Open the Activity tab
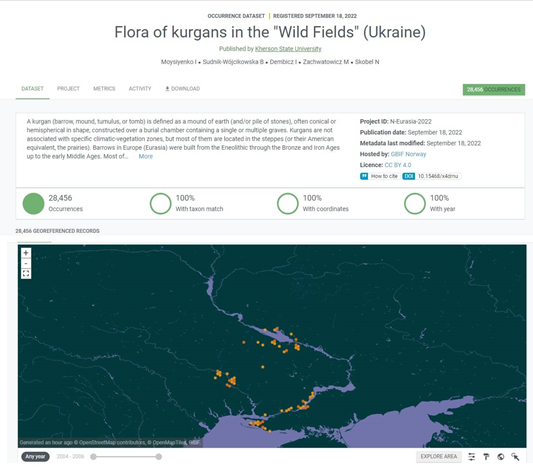This screenshot has height=470, width=533. (140, 89)
